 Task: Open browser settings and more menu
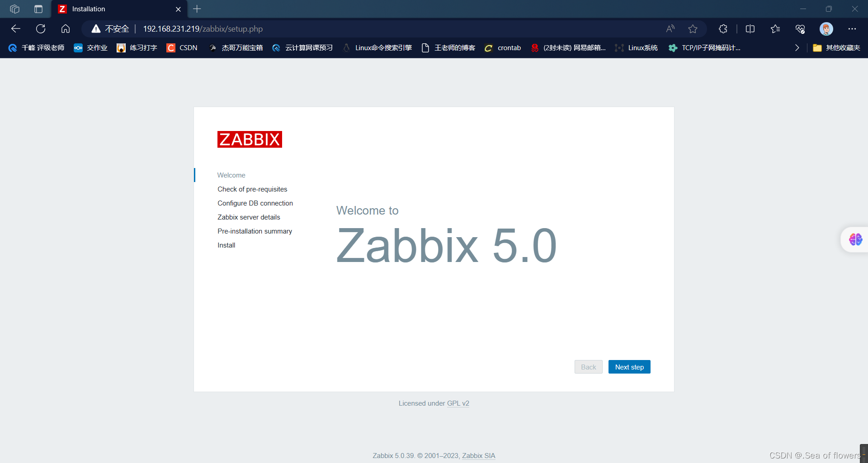coord(852,29)
